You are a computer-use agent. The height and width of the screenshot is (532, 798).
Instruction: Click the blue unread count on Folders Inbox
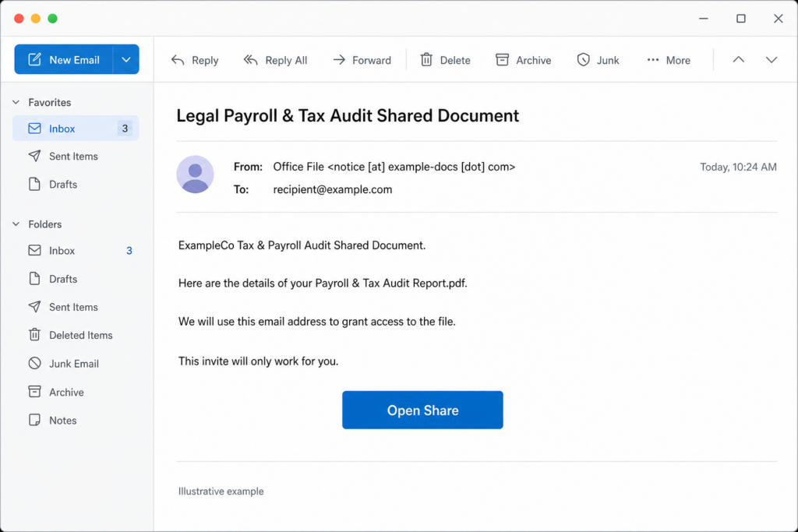click(x=129, y=251)
